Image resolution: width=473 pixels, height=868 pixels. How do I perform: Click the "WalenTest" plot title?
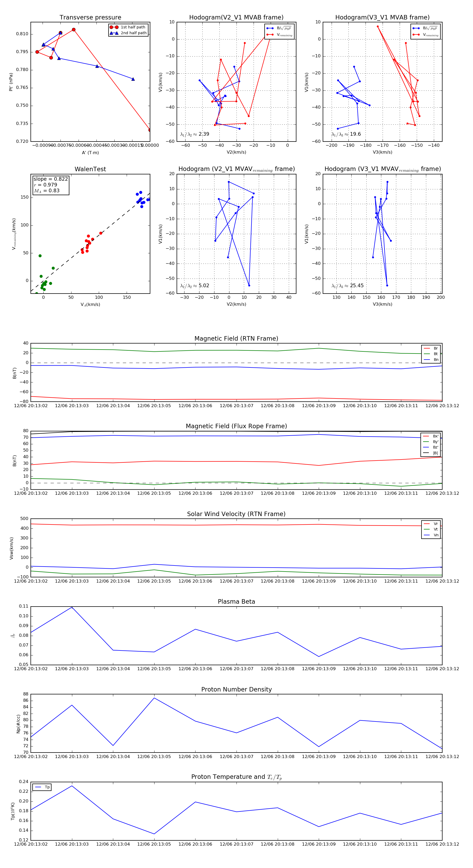(x=90, y=169)
